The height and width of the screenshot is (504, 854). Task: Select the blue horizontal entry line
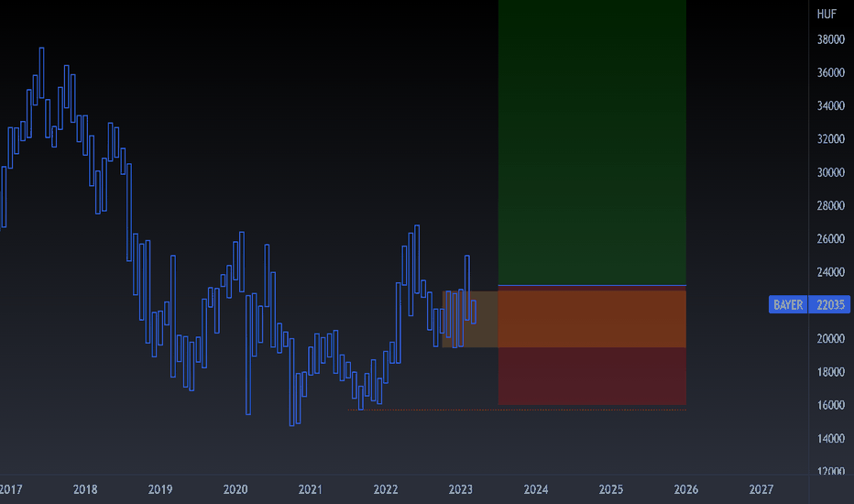592,286
